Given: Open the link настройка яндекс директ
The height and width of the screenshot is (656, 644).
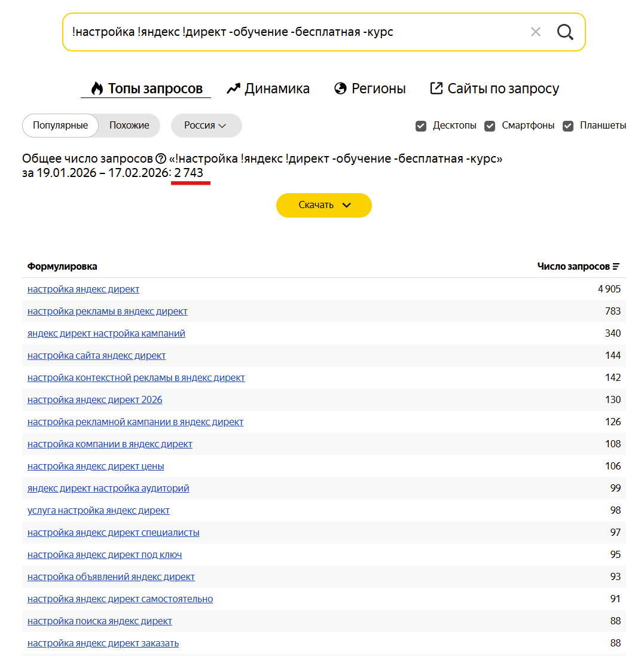Looking at the screenshot, I should click(x=83, y=289).
